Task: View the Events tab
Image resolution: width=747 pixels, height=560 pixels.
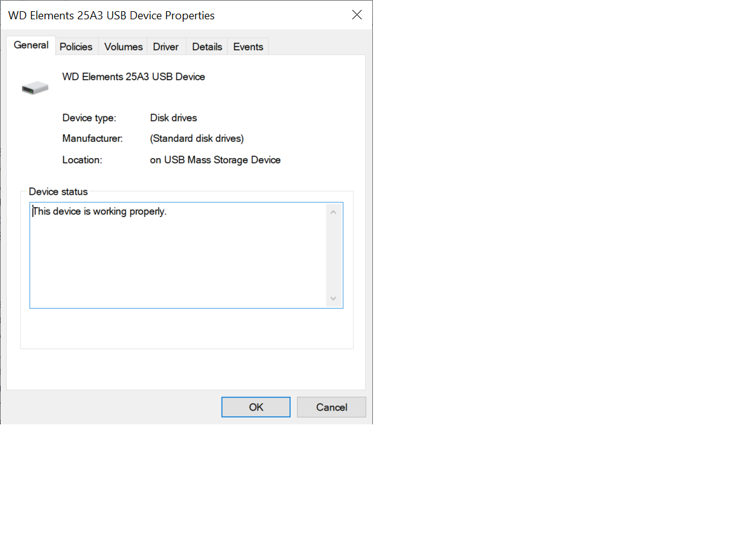Action: point(248,47)
